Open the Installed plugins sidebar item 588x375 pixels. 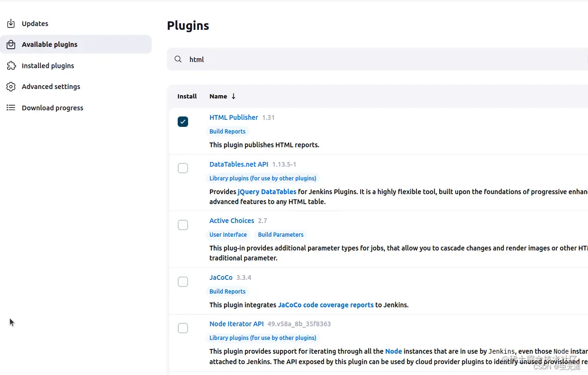pyautogui.click(x=76, y=66)
